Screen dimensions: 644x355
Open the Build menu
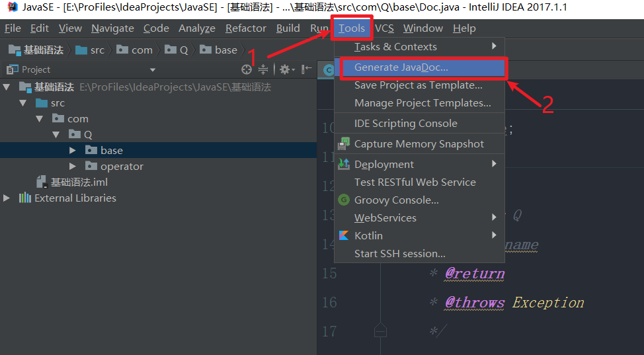pyautogui.click(x=288, y=28)
